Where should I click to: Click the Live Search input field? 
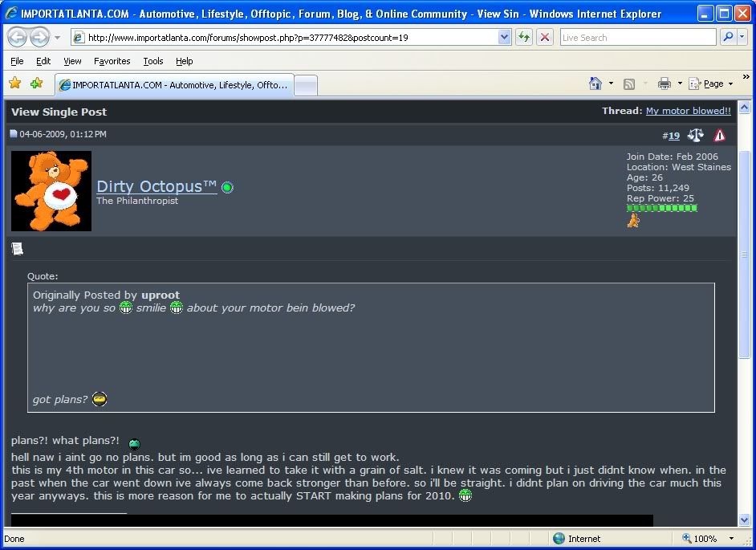pos(637,38)
